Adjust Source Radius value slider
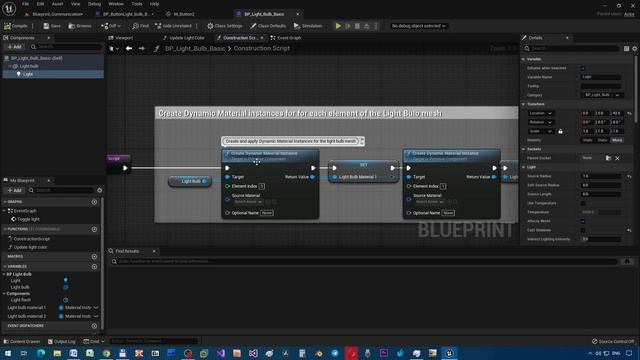Screen dimensions: 640x360 (x=601, y=176)
